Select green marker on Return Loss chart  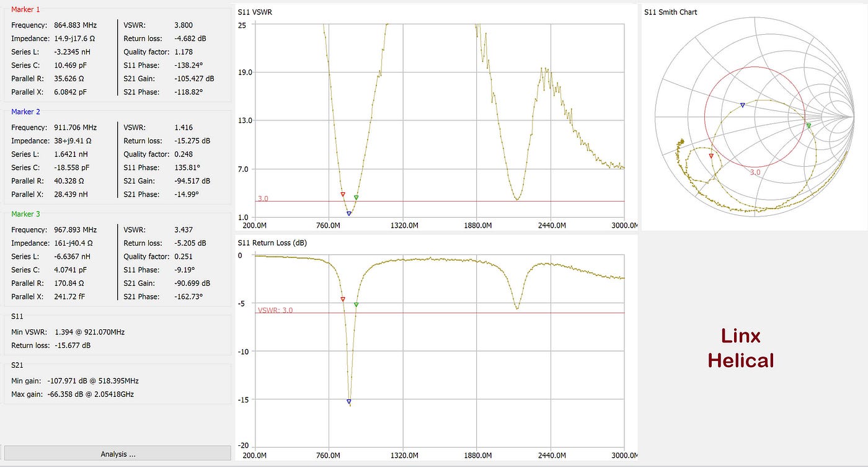(356, 305)
